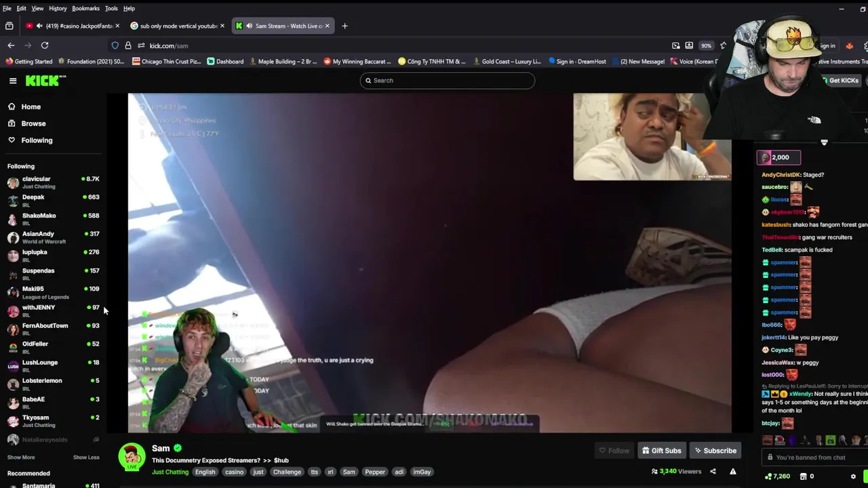Screen dimensions: 868x488
Task: Click the Challenge tag
Action: click(x=287, y=472)
